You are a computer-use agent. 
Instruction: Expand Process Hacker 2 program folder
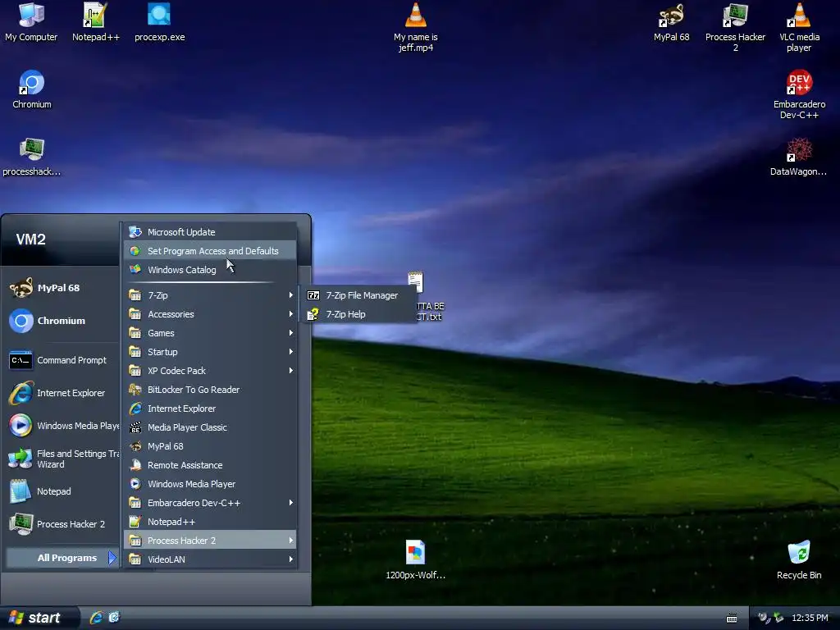pyautogui.click(x=211, y=540)
